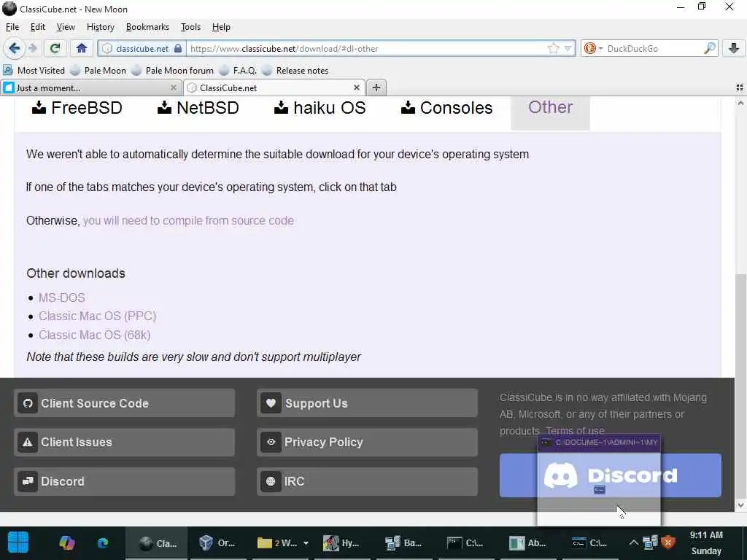Go to the home page icon

point(82,48)
